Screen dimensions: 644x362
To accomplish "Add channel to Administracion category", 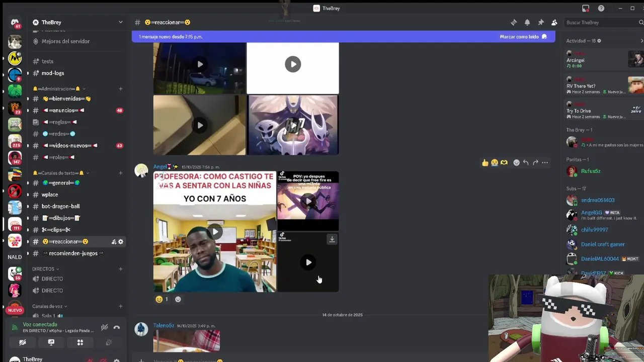I will pos(120,88).
